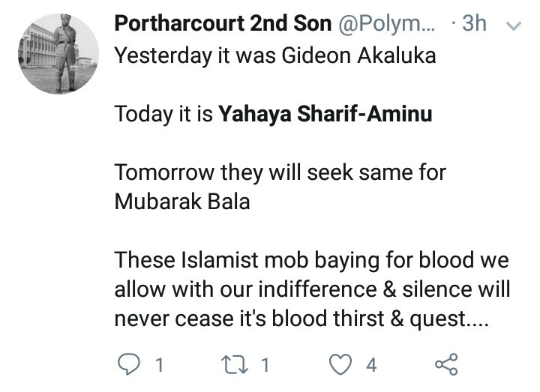Click the retweet count number
Screen dimensions: 540x392
(x=265, y=366)
